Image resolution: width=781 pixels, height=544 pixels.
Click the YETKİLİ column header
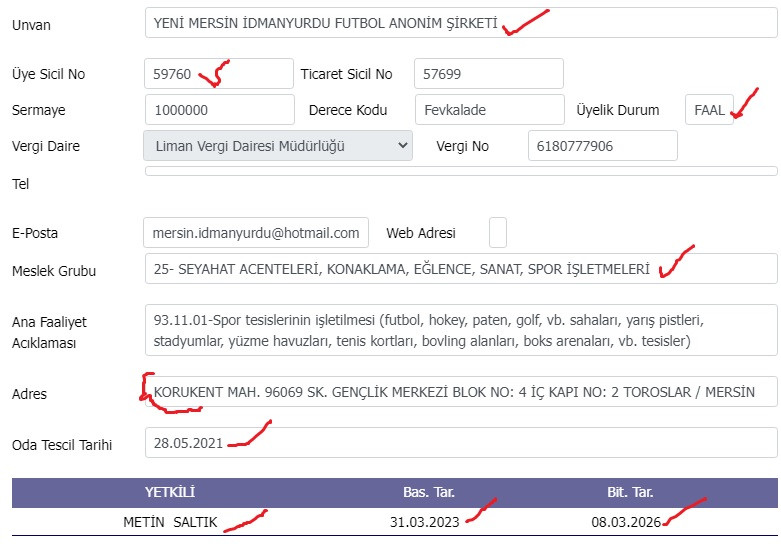[170, 492]
